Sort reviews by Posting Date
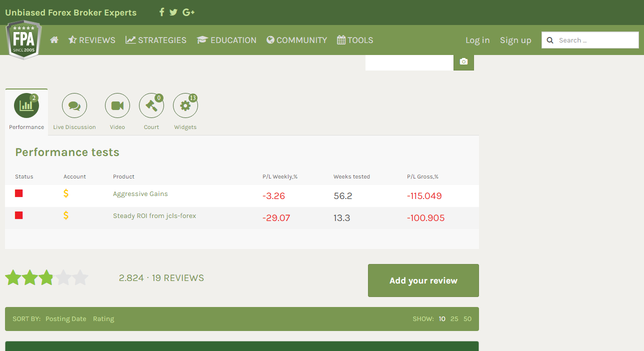The image size is (644, 351). click(66, 319)
